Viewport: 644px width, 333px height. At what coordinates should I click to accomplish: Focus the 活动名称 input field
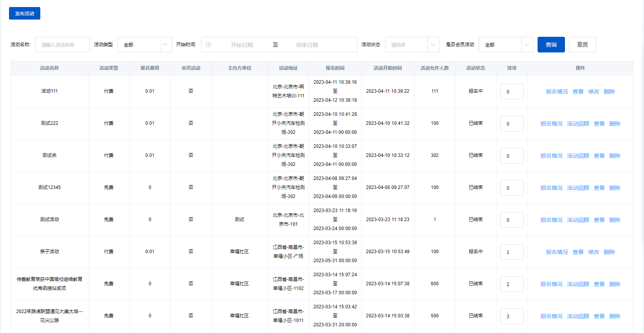point(63,45)
